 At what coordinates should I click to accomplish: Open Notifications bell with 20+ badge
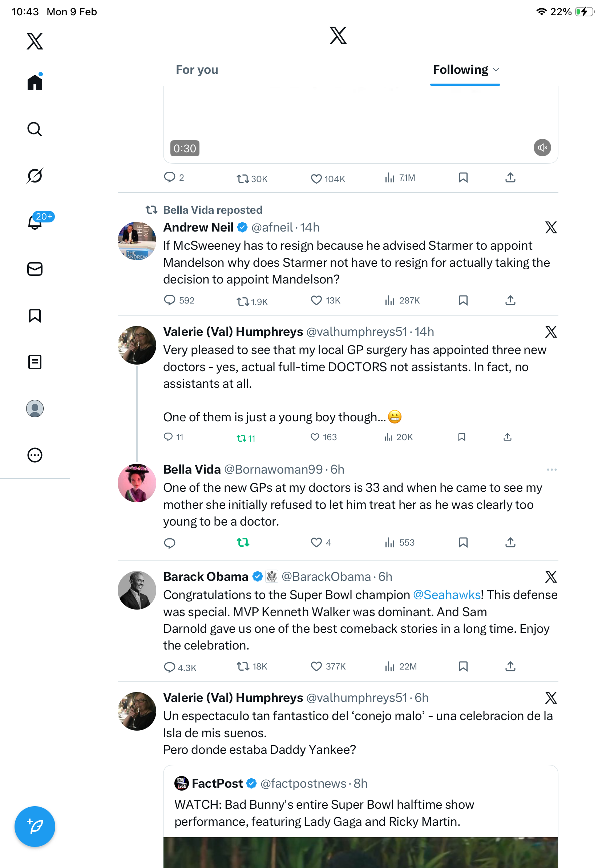35,222
